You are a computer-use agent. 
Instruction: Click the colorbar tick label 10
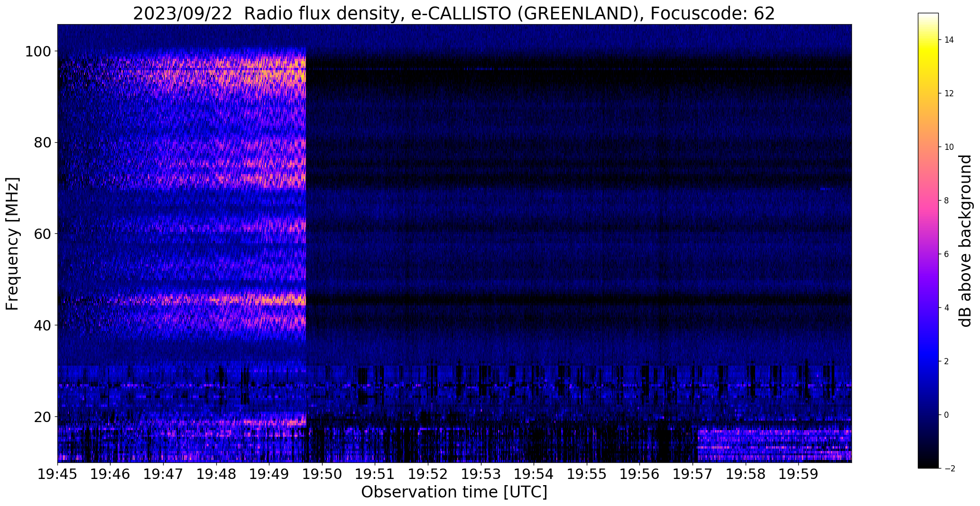coord(949,147)
